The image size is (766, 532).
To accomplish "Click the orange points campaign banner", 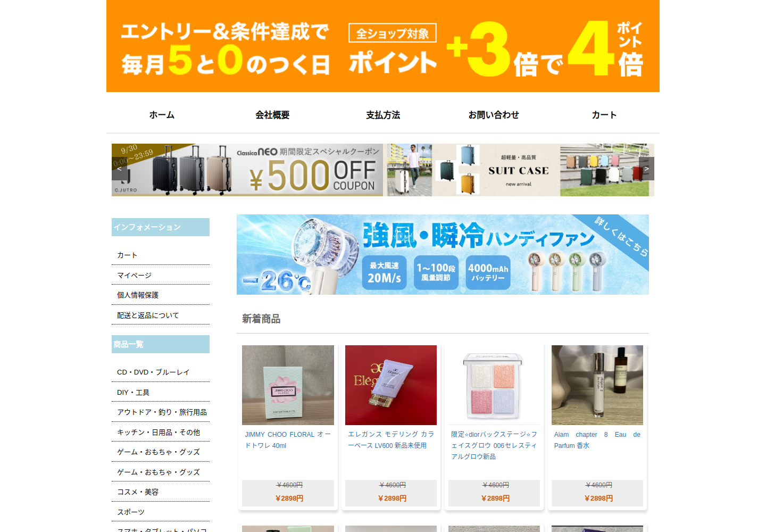I will point(383,46).
